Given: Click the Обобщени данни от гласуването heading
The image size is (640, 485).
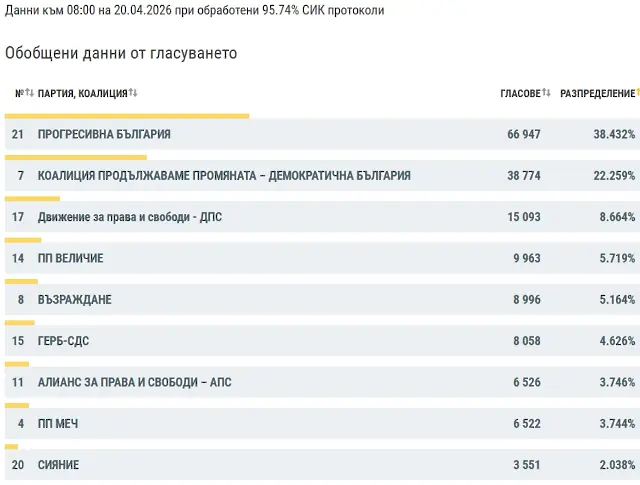Looking at the screenshot, I should tap(121, 53).
